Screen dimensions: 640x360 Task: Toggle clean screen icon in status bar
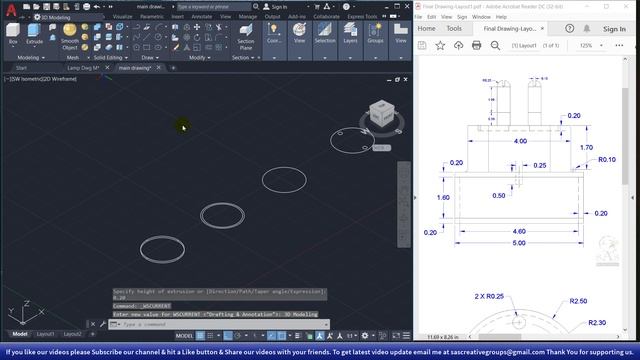click(396, 336)
